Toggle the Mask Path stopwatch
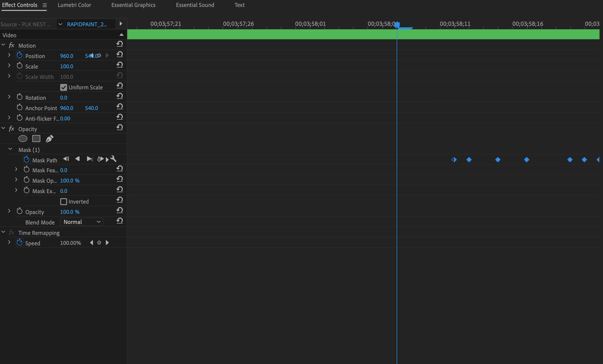This screenshot has height=364, width=603. 27,160
